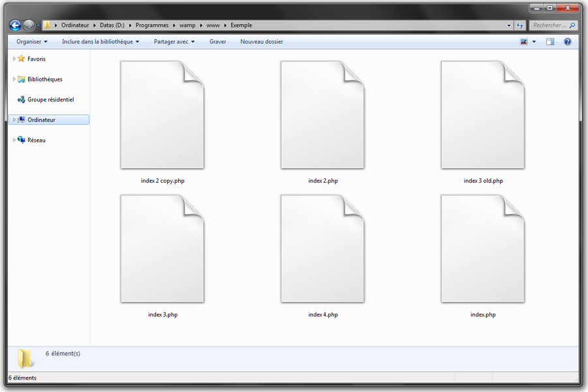Click the Back navigation arrow button
Viewport: 588px width, 392px height.
coord(16,25)
